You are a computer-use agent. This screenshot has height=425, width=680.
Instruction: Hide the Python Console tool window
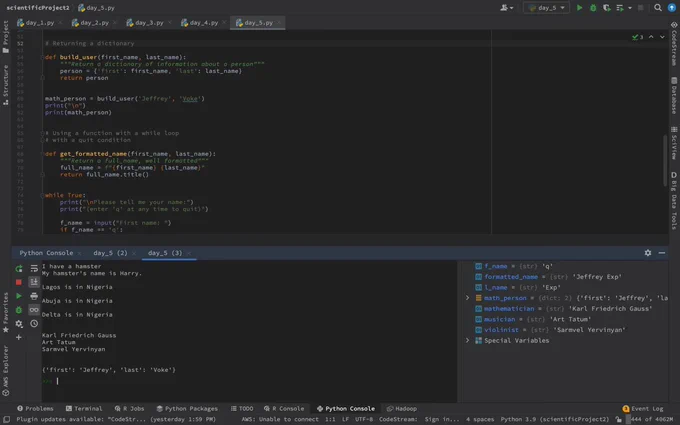(662, 253)
